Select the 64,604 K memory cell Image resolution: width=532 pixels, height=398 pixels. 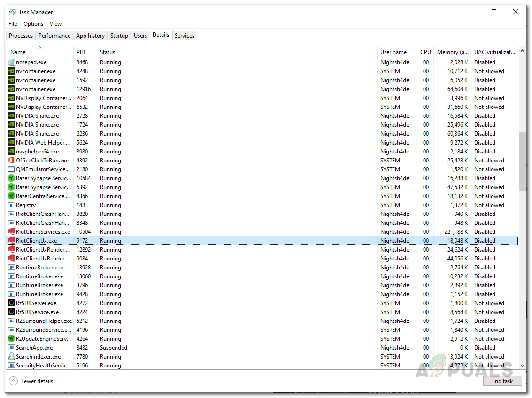click(x=457, y=89)
